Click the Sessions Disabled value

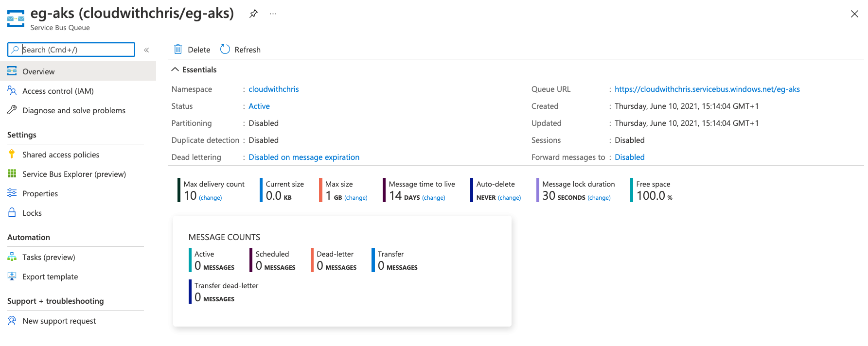630,140
